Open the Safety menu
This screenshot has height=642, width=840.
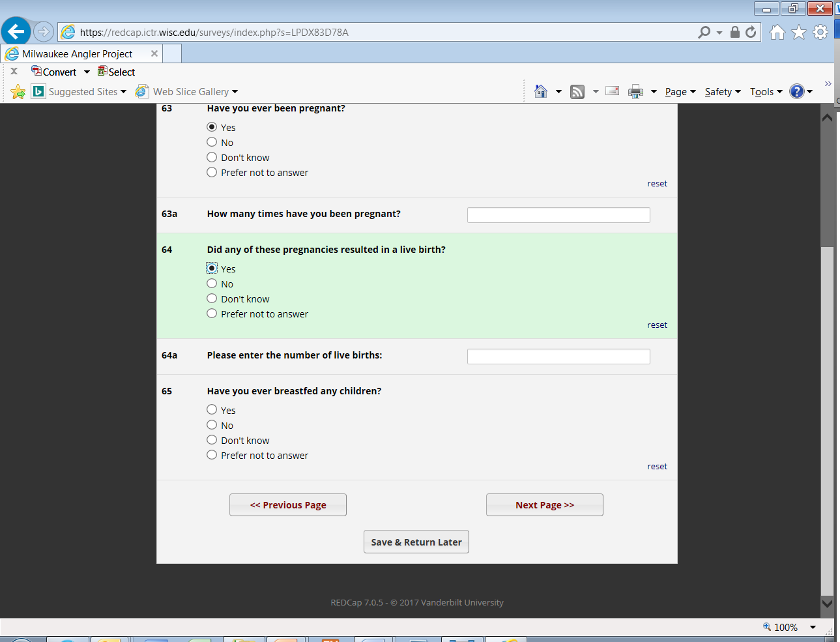tap(723, 92)
